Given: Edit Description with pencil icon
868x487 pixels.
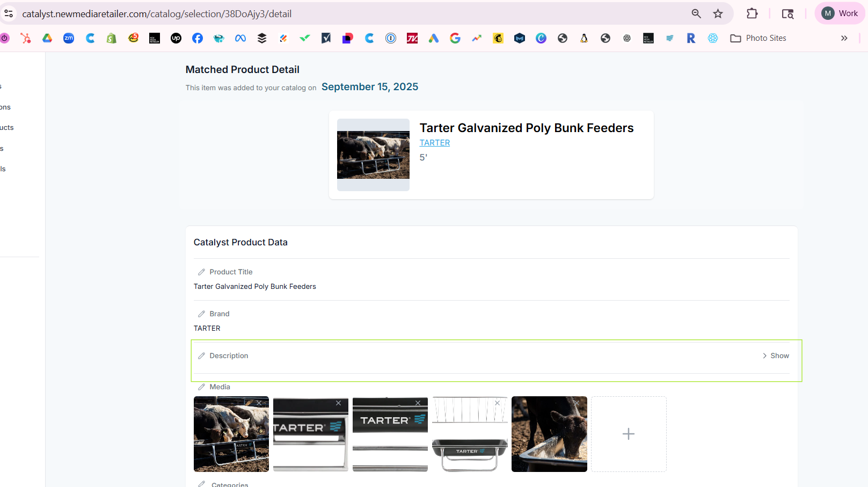Looking at the screenshot, I should pyautogui.click(x=202, y=356).
